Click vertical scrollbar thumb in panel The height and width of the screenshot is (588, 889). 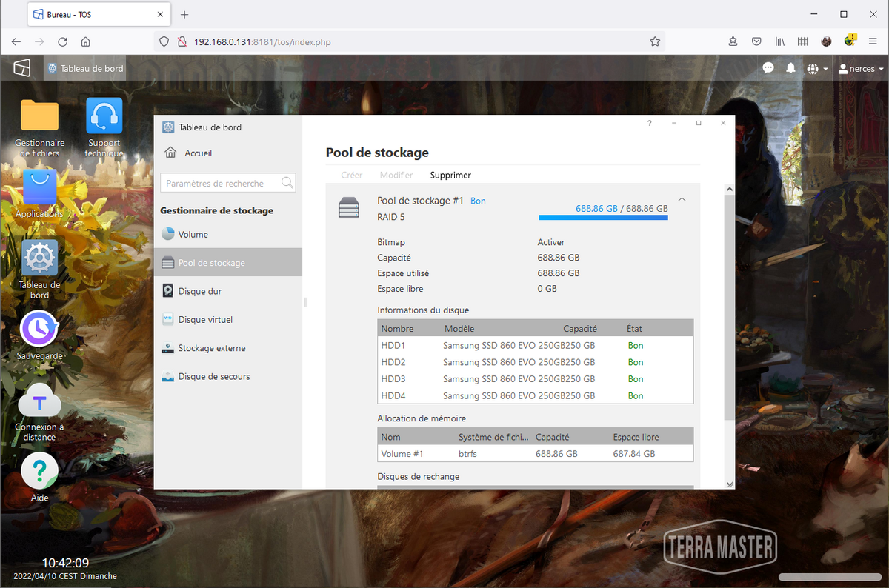pyautogui.click(x=730, y=307)
